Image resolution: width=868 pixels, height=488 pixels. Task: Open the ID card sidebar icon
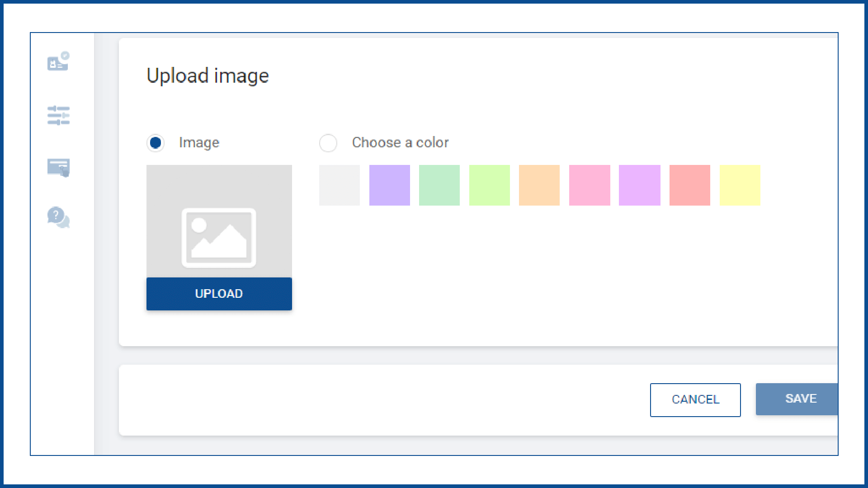click(58, 61)
